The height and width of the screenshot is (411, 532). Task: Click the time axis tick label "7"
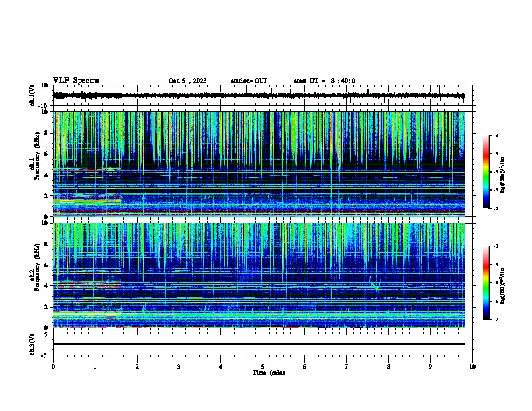347,367
